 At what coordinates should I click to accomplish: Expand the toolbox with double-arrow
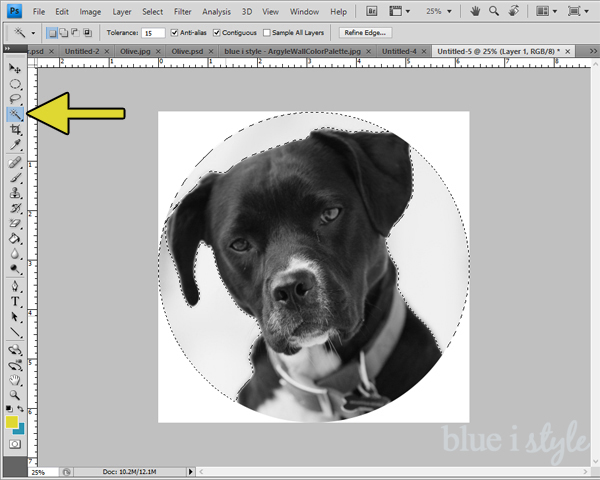click(x=7, y=49)
